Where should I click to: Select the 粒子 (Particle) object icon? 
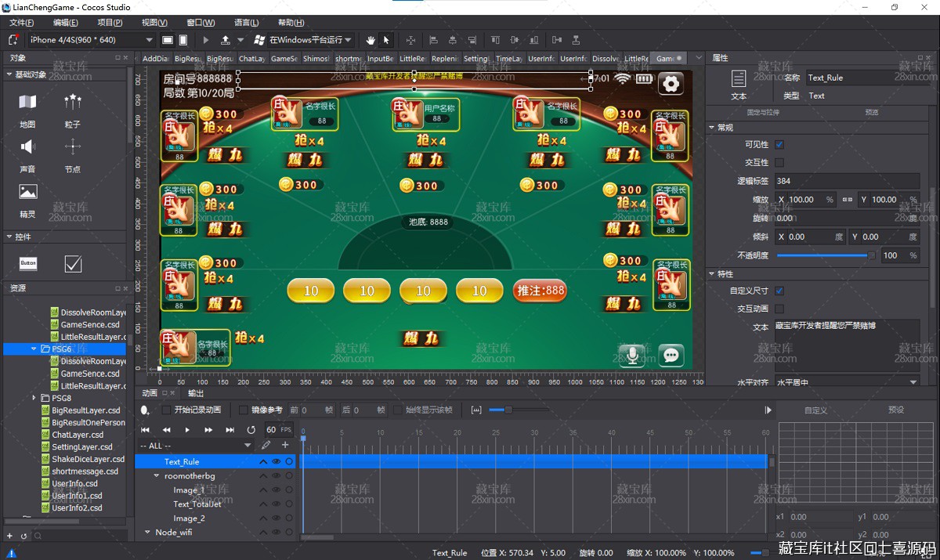(x=73, y=103)
